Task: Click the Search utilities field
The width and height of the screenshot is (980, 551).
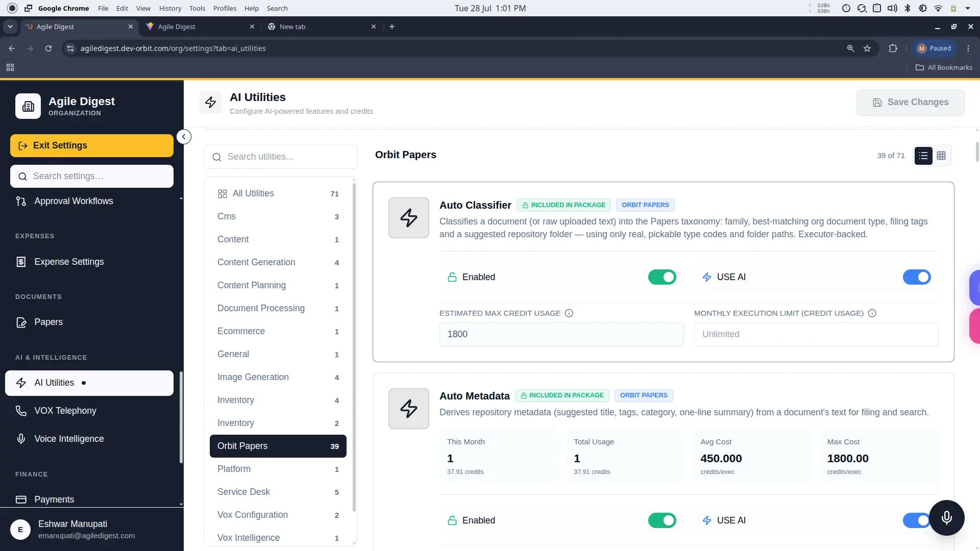Action: (281, 157)
